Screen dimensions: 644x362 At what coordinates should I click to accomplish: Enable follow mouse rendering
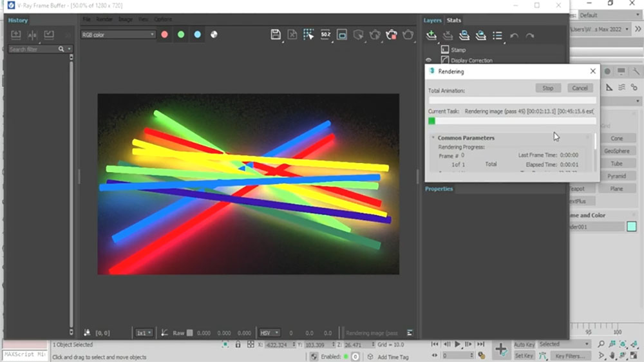click(308, 35)
